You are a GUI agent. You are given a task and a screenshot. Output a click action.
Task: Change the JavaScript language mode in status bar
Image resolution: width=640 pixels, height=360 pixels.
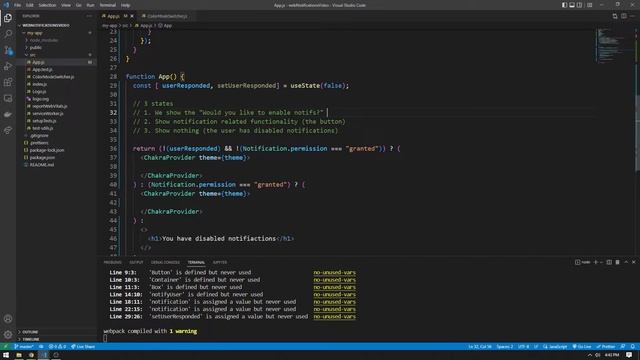pyautogui.click(x=555, y=347)
